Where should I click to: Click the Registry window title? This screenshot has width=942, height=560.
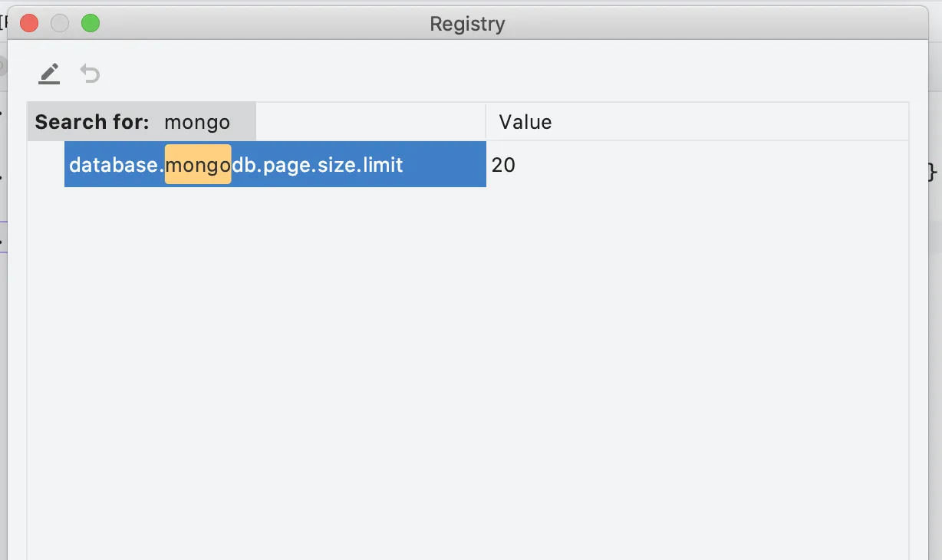[467, 24]
